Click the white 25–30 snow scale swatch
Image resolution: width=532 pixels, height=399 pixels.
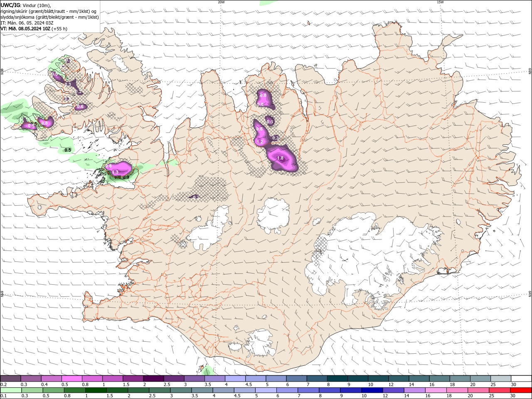pos(521,379)
